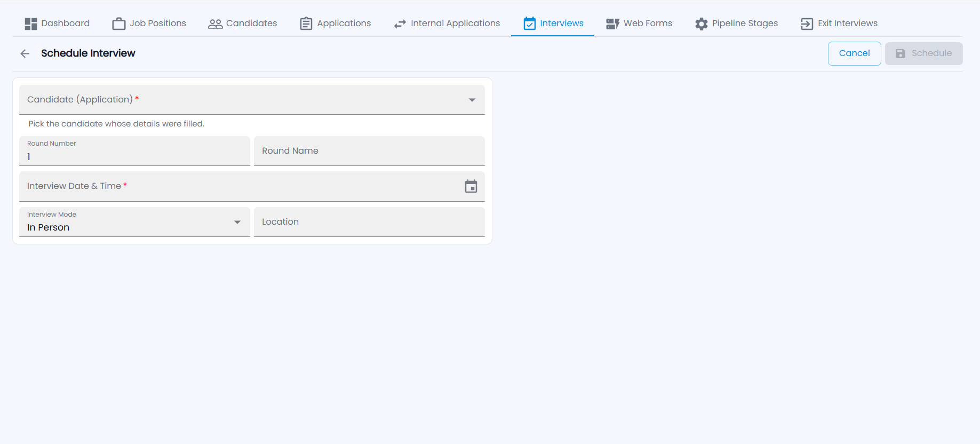
Task: Go back using the left arrow icon
Action: click(25, 53)
